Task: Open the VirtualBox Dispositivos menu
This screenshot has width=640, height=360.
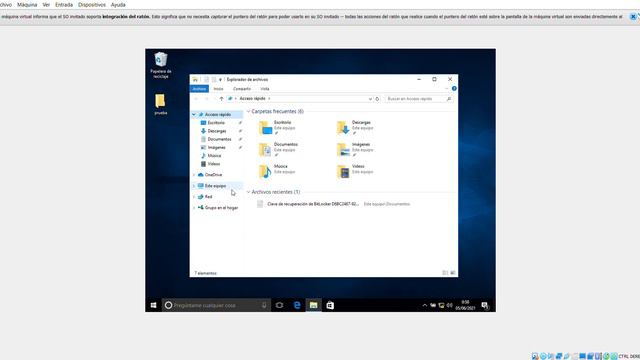Action: point(92,5)
